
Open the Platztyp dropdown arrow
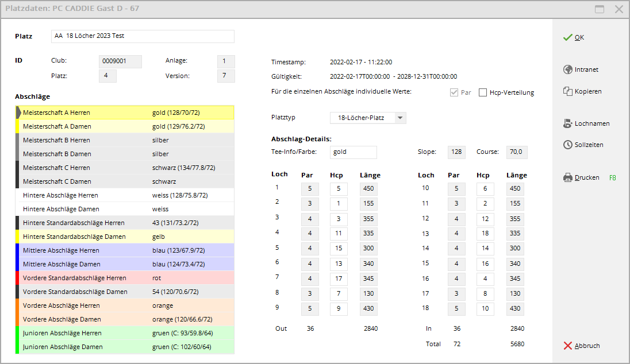coord(401,118)
